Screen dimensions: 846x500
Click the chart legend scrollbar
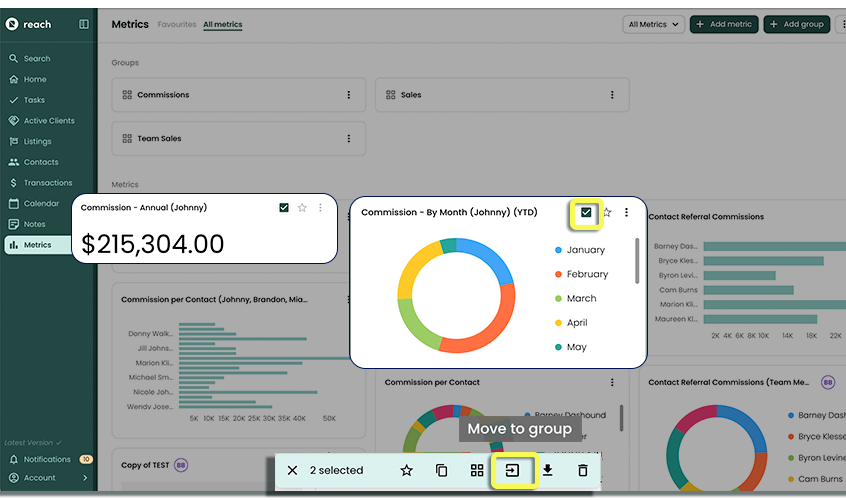click(x=637, y=260)
